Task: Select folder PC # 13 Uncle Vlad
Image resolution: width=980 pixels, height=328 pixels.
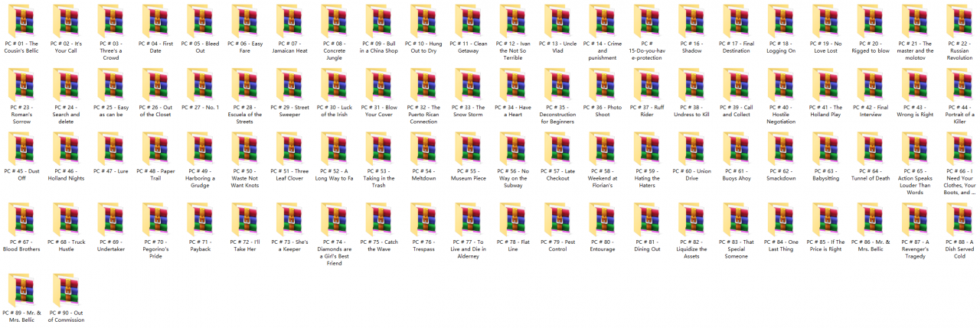Action: pos(558,21)
